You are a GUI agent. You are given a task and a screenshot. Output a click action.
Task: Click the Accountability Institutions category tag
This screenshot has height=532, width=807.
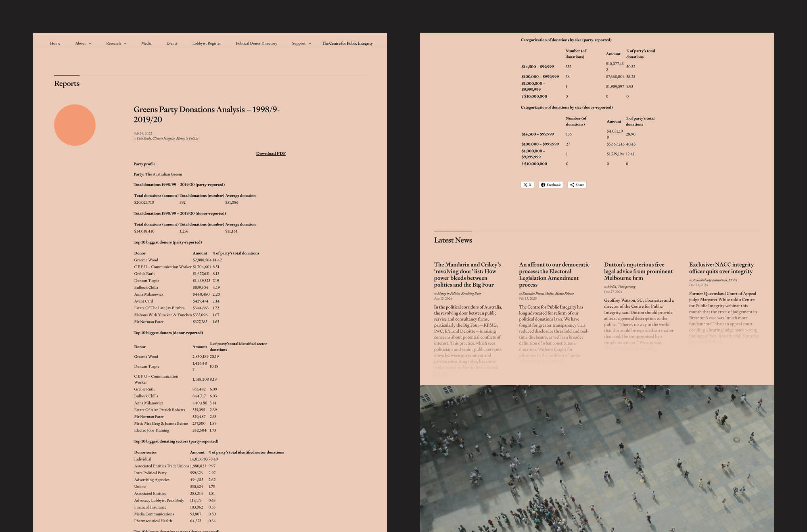point(709,280)
